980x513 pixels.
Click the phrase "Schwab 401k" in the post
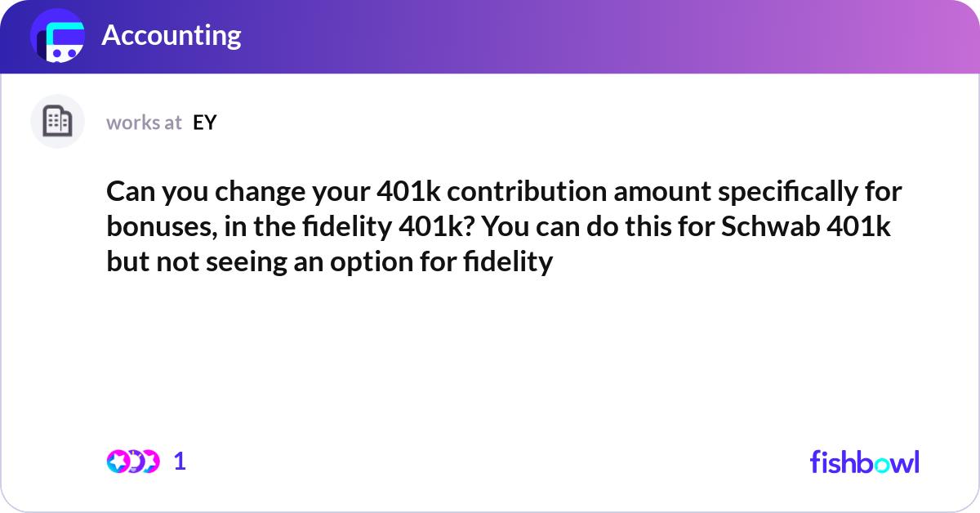[806, 227]
